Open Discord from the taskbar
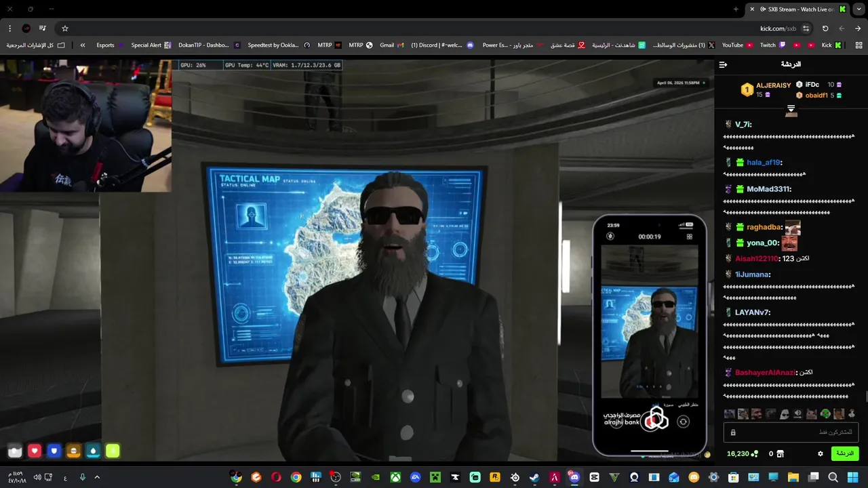This screenshot has height=488, width=868. tap(574, 477)
